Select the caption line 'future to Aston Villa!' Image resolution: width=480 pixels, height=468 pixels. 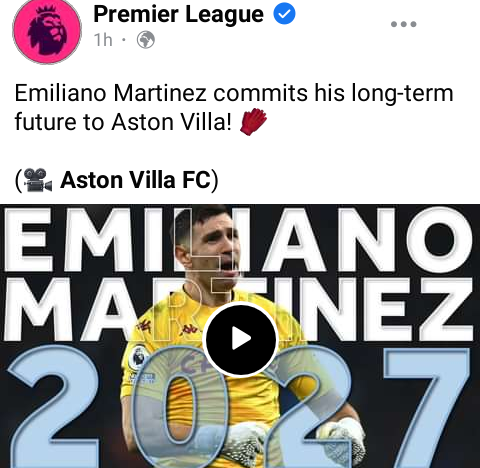(x=123, y=122)
